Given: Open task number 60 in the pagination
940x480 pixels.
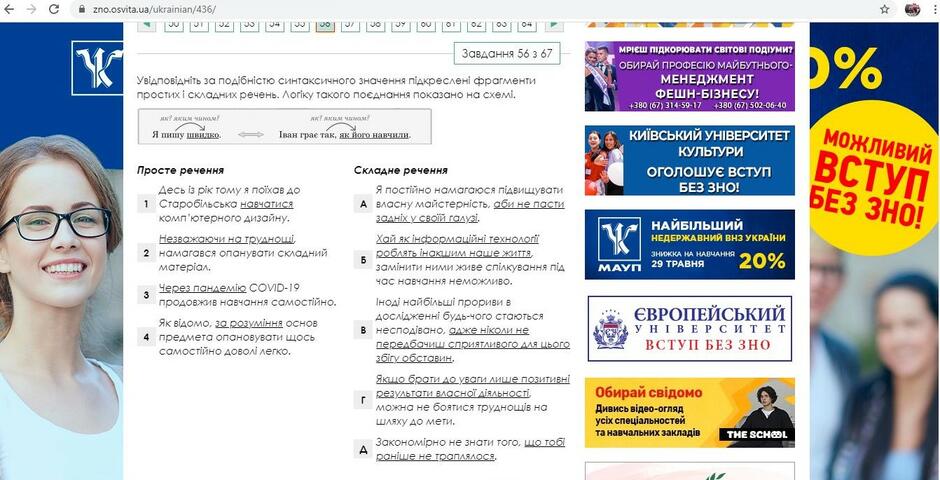Looking at the screenshot, I should click(x=426, y=24).
